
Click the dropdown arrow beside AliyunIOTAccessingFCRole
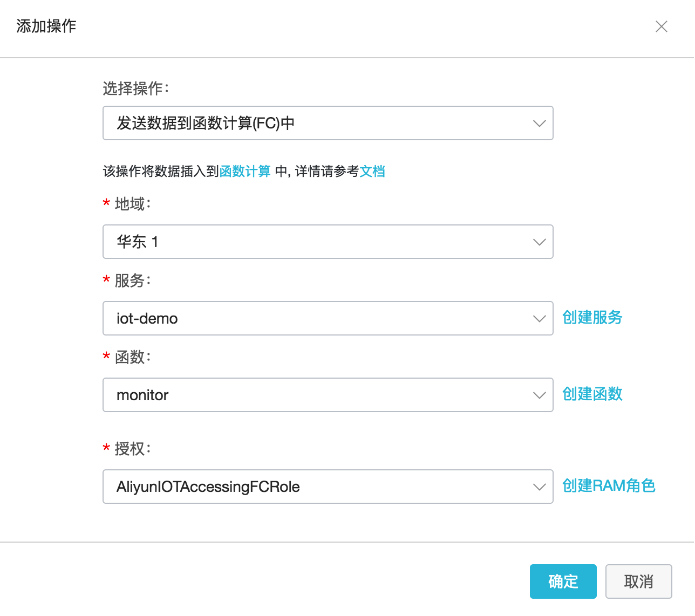click(x=539, y=487)
